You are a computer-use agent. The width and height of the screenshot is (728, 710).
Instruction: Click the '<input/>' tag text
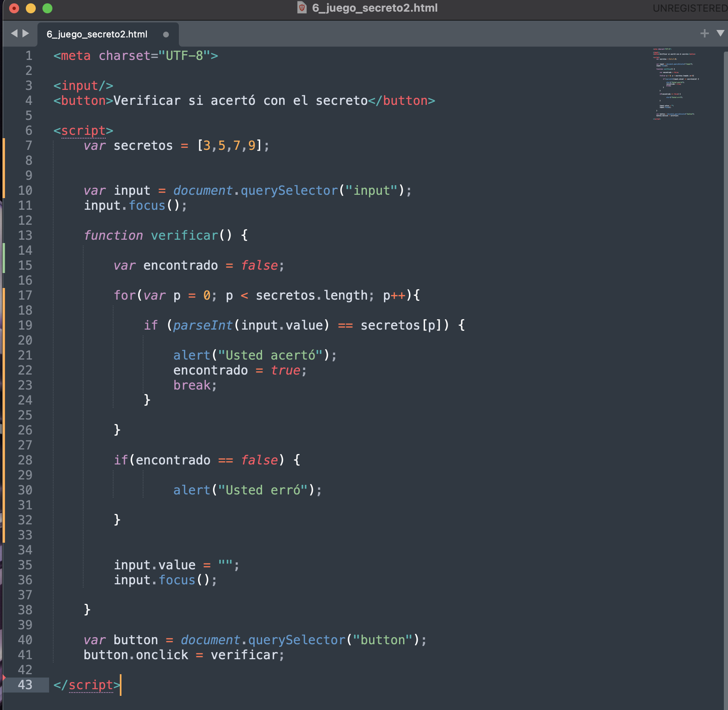pos(83,85)
